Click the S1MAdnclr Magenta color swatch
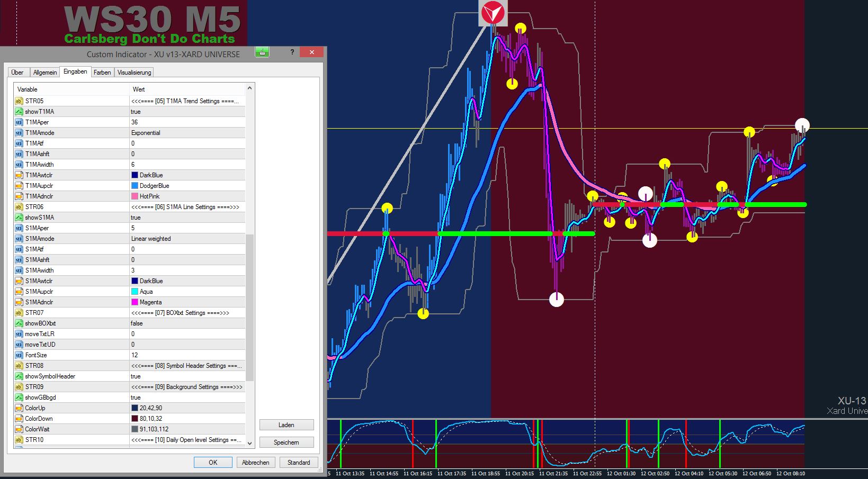Image resolution: width=868 pixels, height=479 pixels. [x=135, y=302]
